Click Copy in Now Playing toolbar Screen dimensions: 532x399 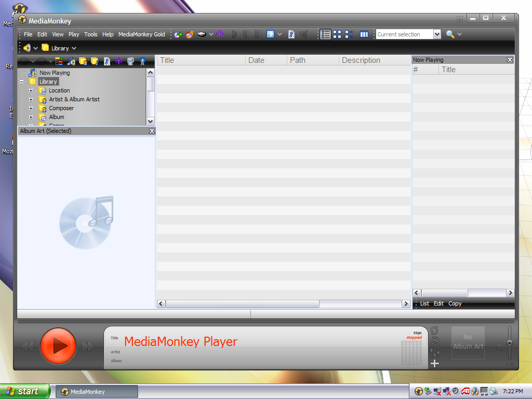(x=455, y=303)
